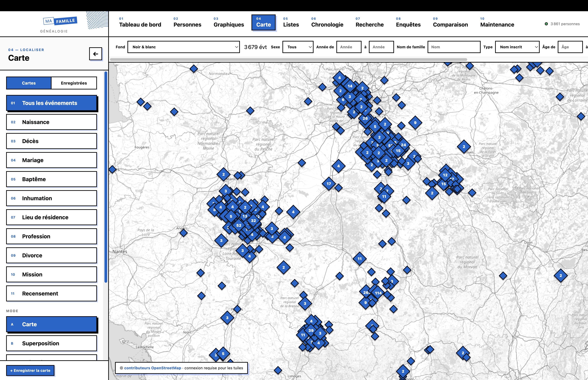Click the map cluster marker labeled 32
The image size is (588, 380).
click(x=253, y=221)
